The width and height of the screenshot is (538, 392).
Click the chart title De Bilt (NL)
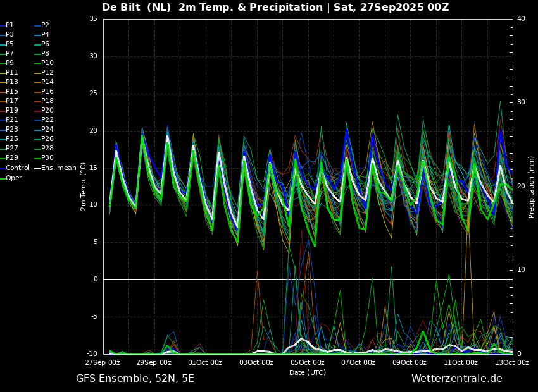coord(136,7)
